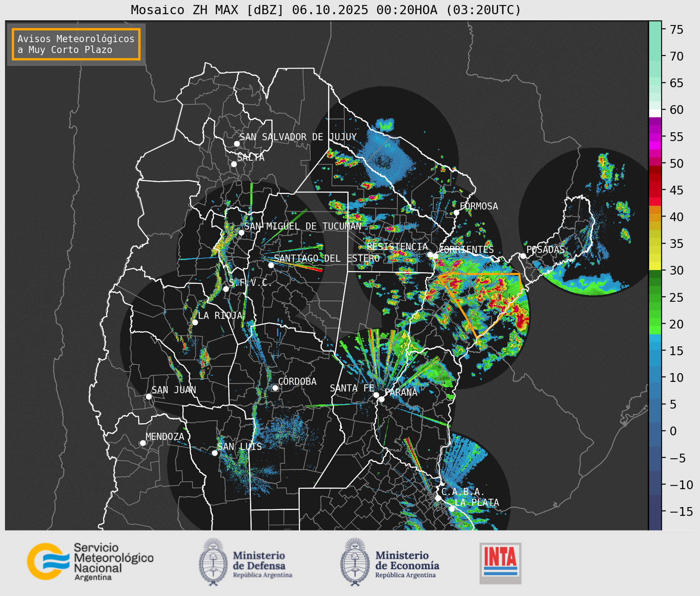The height and width of the screenshot is (596, 700).
Task: Select the S.F.V.C. marker dot
Action: coord(226,289)
